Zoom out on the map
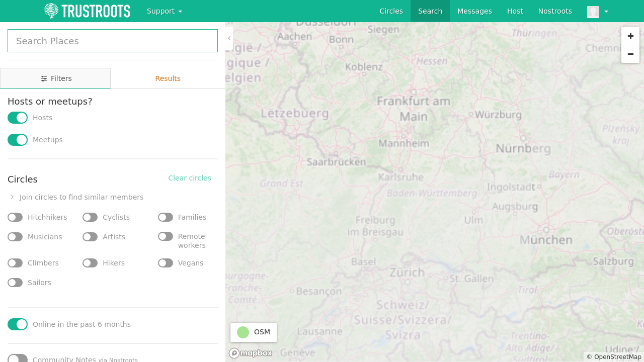The height and width of the screenshot is (362, 644). [x=630, y=54]
